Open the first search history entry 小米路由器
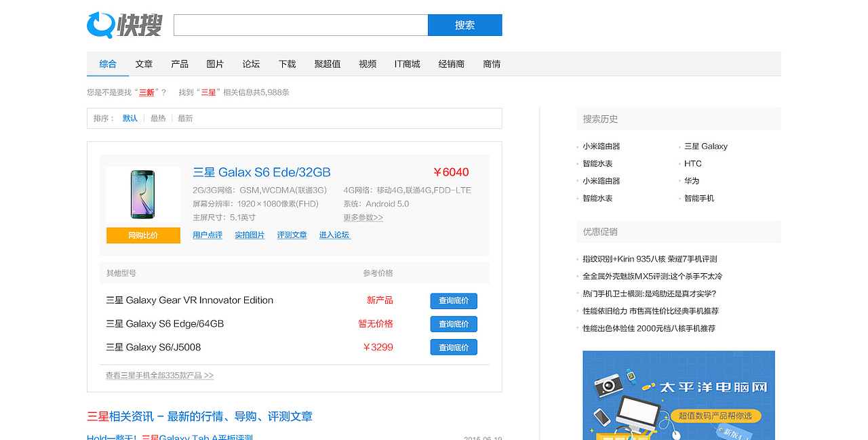Screen dimensions: 868x440 tap(601, 146)
